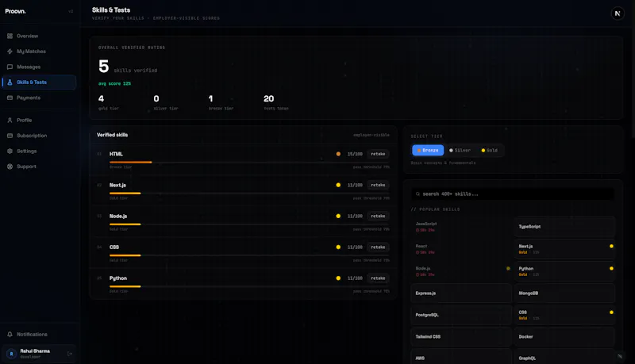Open Profile page
The image size is (635, 364).
[x=38, y=120]
